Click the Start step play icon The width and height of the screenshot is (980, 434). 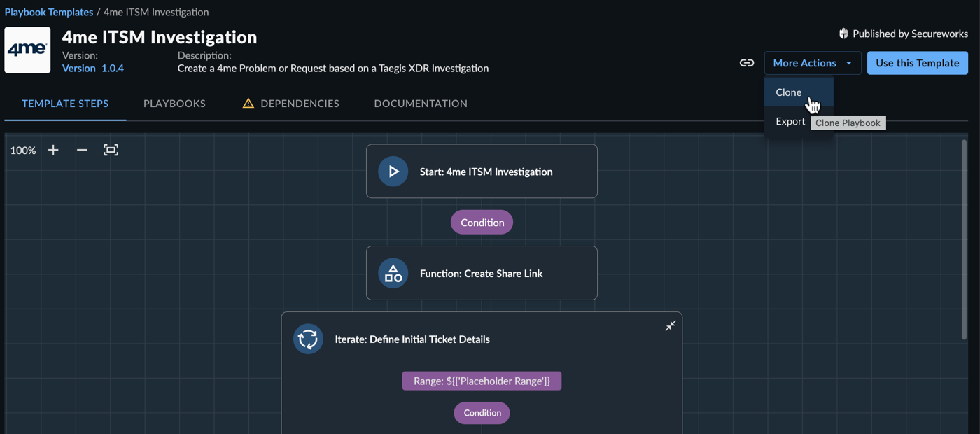393,171
